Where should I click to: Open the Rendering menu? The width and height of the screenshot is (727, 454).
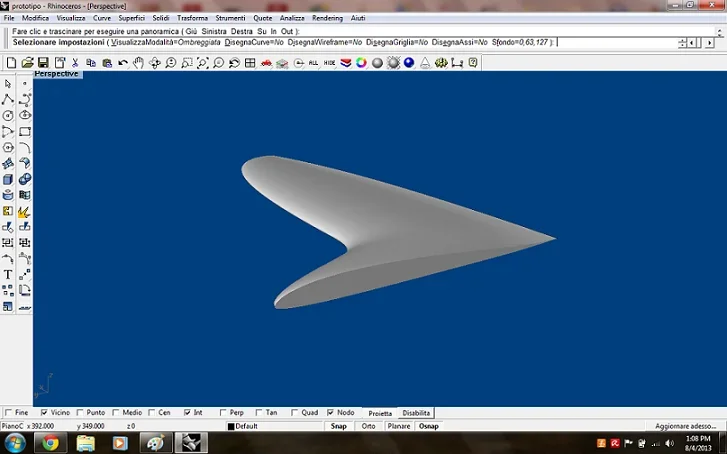click(x=327, y=18)
